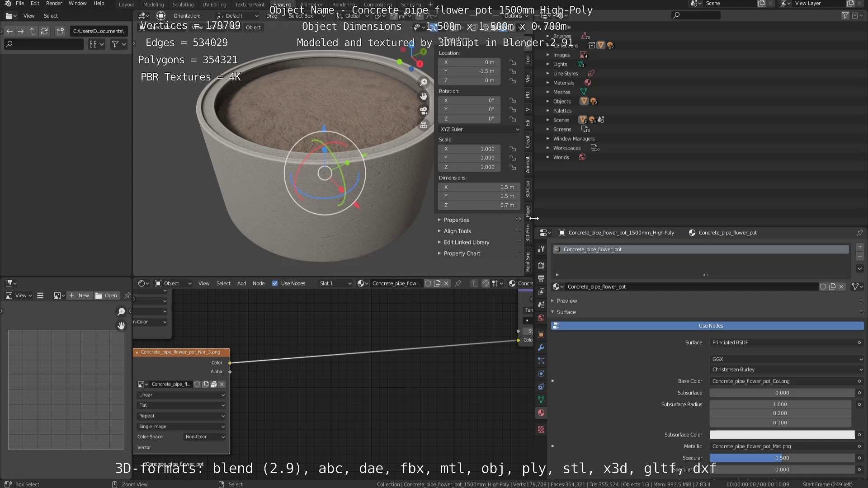The image size is (868, 488).
Task: Click Open image button in image editor
Action: pyautogui.click(x=107, y=296)
